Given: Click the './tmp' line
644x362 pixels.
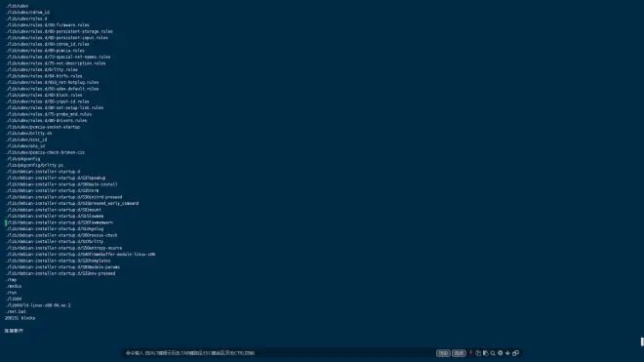Looking at the screenshot, I should coord(11,280).
